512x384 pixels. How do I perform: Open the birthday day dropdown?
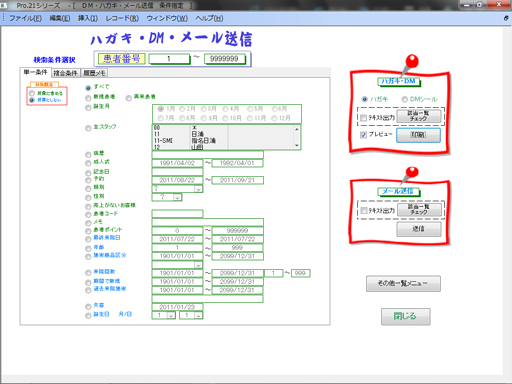tap(198, 315)
